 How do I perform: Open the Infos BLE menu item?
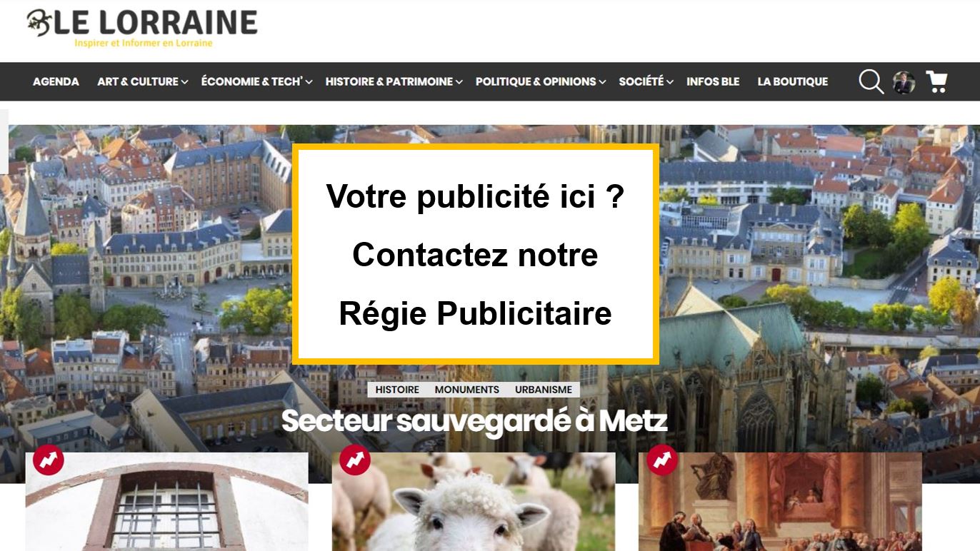click(x=713, y=81)
